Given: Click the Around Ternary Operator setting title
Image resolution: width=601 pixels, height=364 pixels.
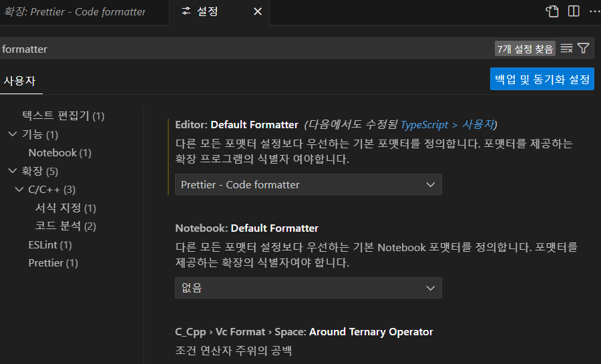Looking at the screenshot, I should (371, 332).
